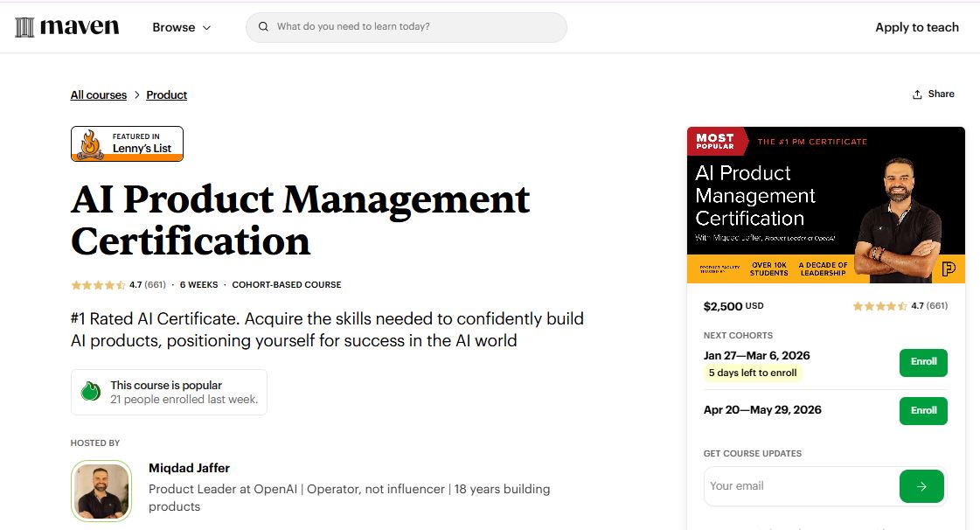Click the P logo on the course banner

(949, 269)
